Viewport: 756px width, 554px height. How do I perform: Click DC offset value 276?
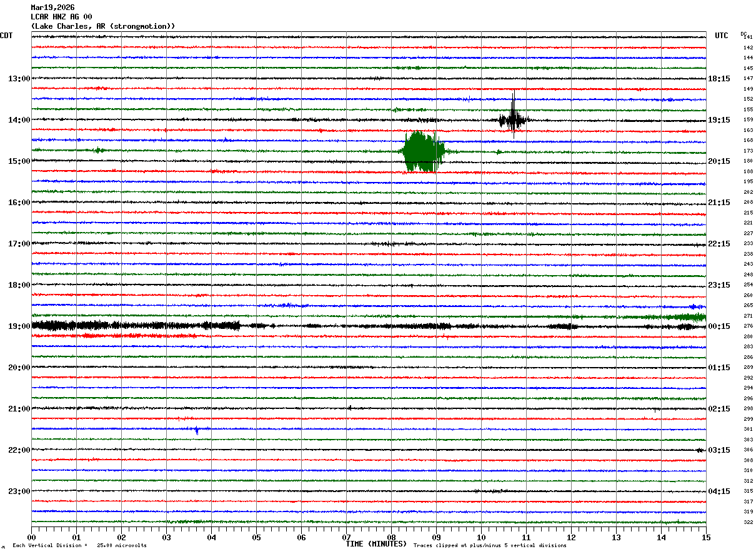pos(748,326)
